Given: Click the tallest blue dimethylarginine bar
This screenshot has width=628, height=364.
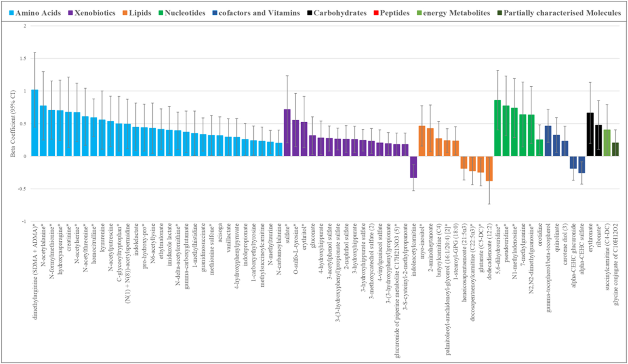Looking at the screenshot, I should pos(35,123).
